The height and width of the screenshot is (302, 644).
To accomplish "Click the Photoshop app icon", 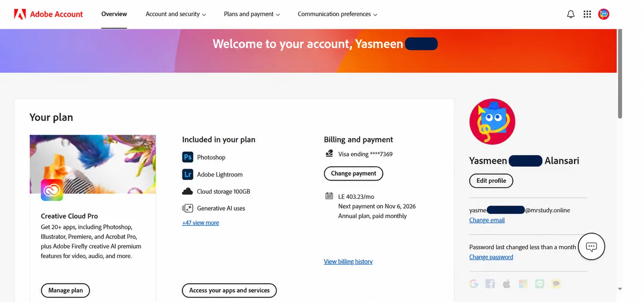I will coord(188,157).
